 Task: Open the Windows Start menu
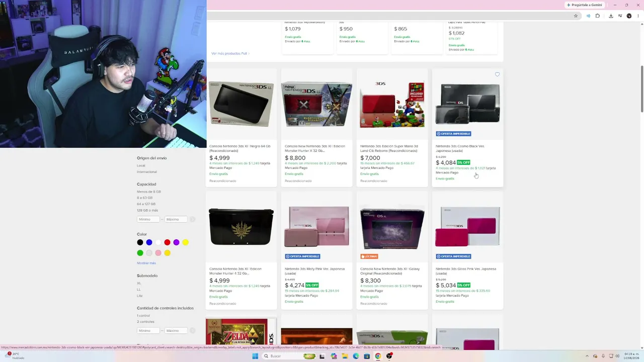(255, 356)
